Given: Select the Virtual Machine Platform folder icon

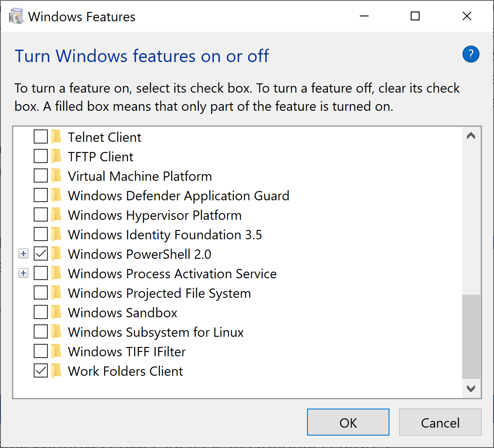Looking at the screenshot, I should (x=56, y=176).
